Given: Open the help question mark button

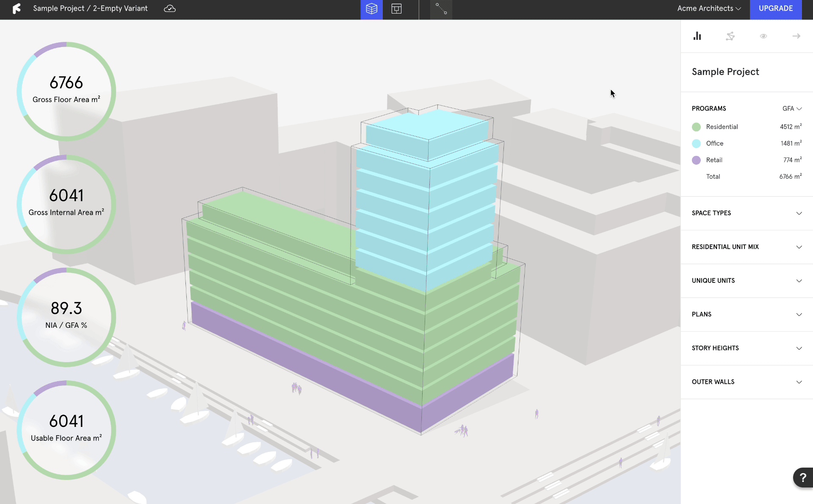Looking at the screenshot, I should point(802,478).
